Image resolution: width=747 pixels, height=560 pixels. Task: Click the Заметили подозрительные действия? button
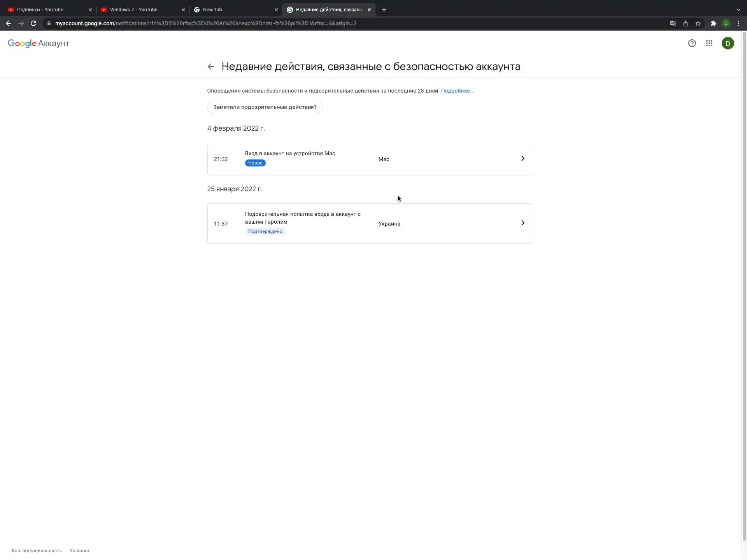coord(265,107)
